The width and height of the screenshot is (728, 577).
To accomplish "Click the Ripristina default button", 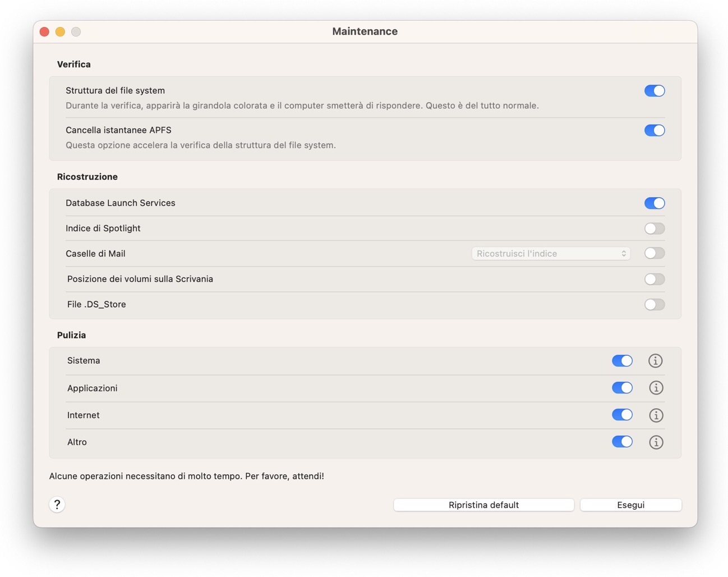I will coord(483,505).
